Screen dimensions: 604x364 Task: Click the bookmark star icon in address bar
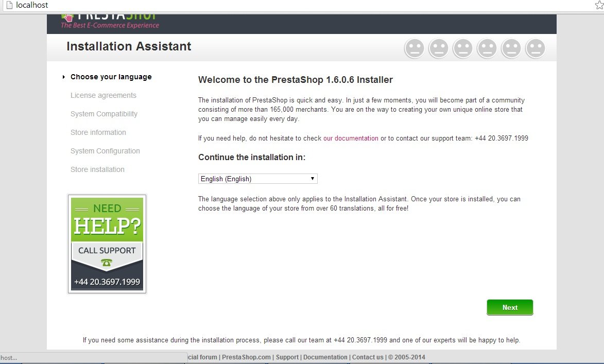coord(599,5)
